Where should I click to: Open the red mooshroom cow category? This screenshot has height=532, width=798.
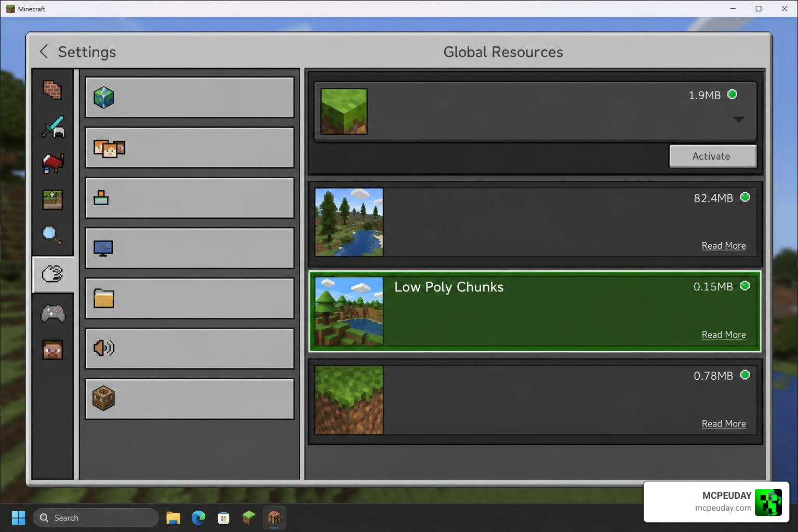pyautogui.click(x=52, y=163)
